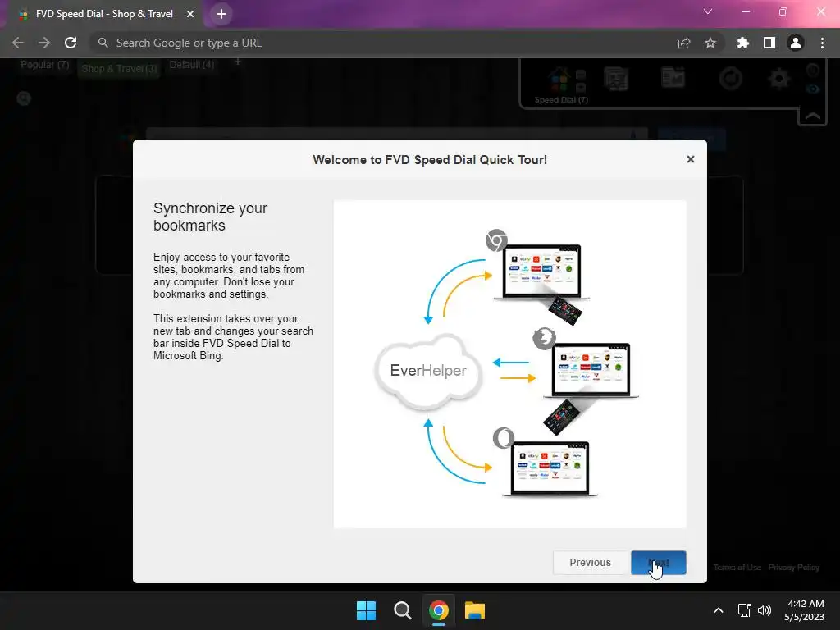Close the FVD Speed Dial tab
This screenshot has height=630, width=840.
[190, 14]
